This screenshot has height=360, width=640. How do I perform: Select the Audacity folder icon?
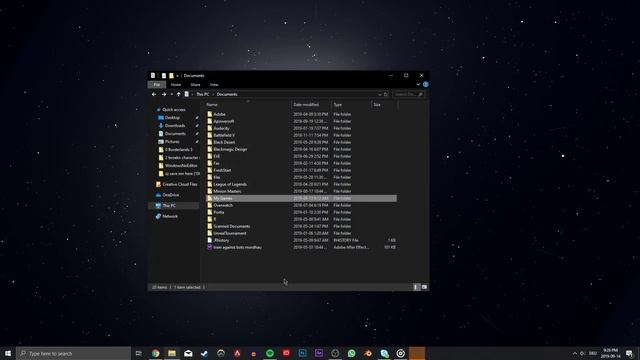(209, 128)
